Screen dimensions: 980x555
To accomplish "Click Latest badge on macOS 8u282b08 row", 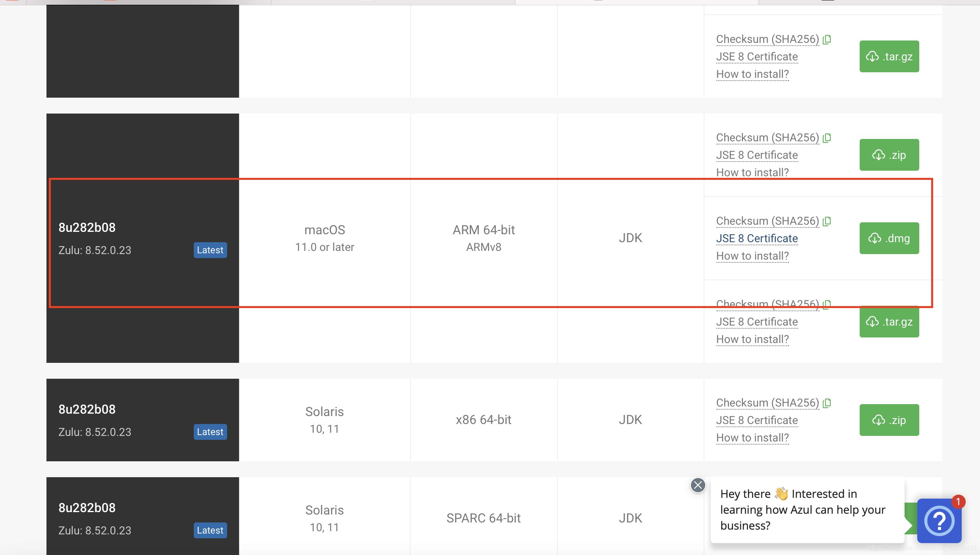I will 210,250.
